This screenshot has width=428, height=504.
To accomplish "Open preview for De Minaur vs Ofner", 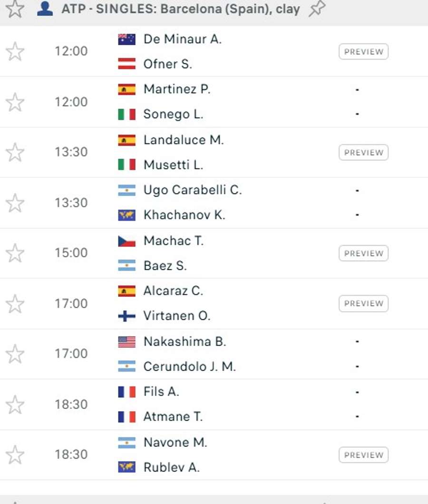I will pyautogui.click(x=363, y=51).
